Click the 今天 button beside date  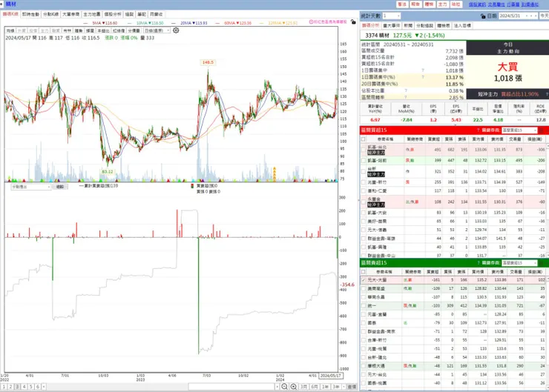(544, 16)
